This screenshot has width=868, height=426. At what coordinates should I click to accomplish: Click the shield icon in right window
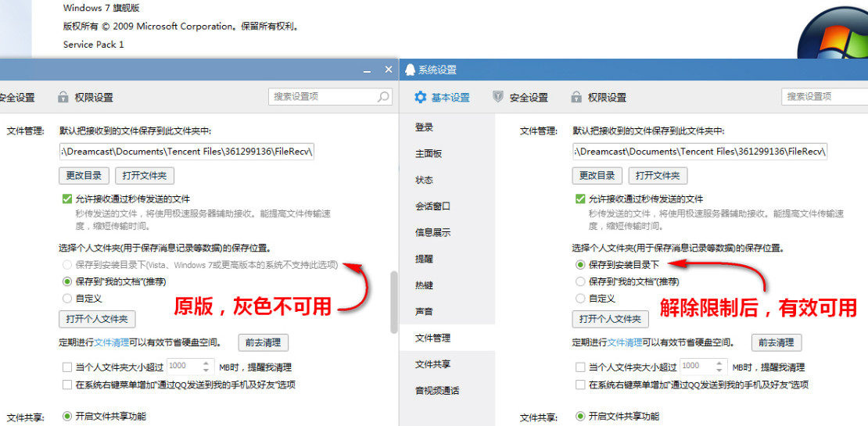(x=498, y=98)
